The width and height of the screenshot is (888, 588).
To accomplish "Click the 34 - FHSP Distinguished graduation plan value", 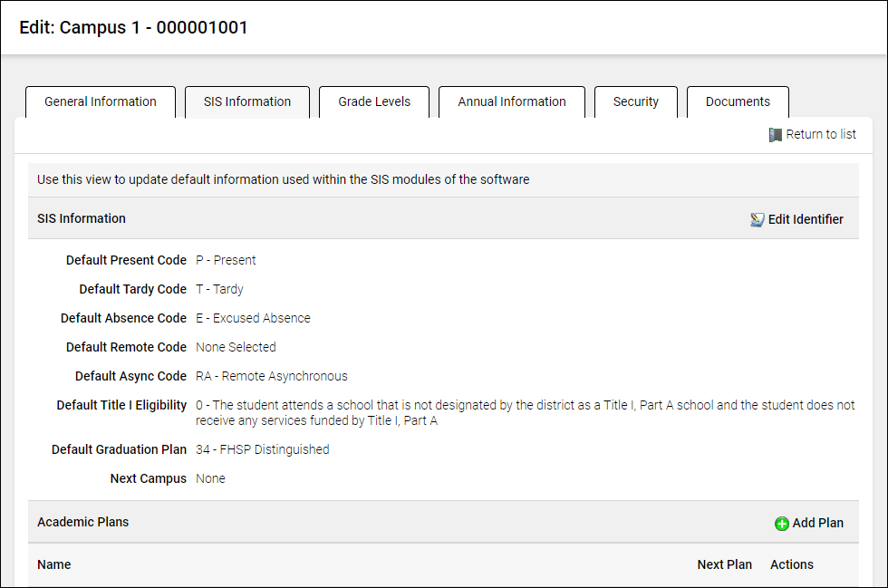I will [x=263, y=449].
